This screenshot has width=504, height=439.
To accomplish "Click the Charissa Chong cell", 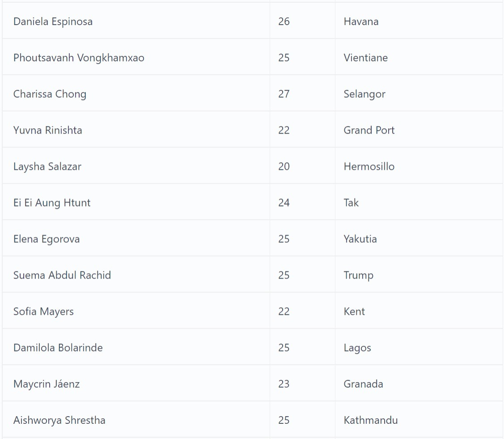I will [x=50, y=94].
